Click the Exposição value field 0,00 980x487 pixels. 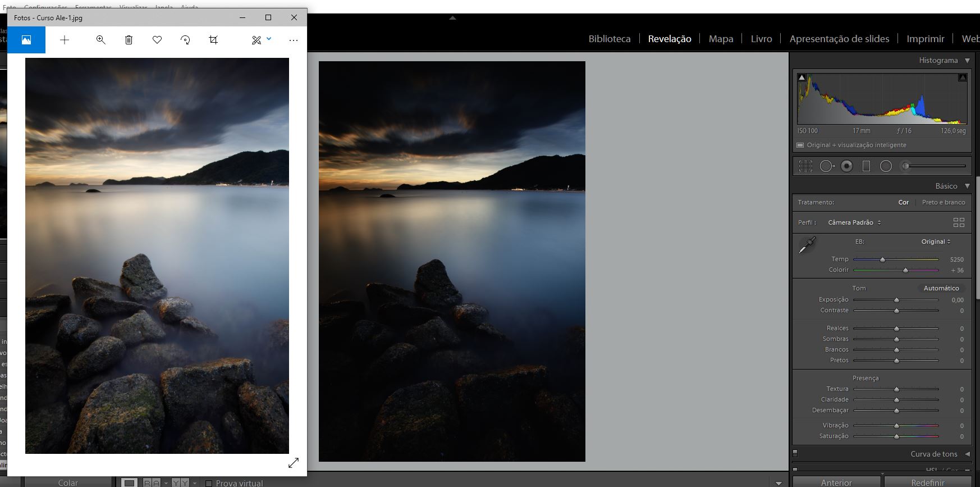[957, 300]
